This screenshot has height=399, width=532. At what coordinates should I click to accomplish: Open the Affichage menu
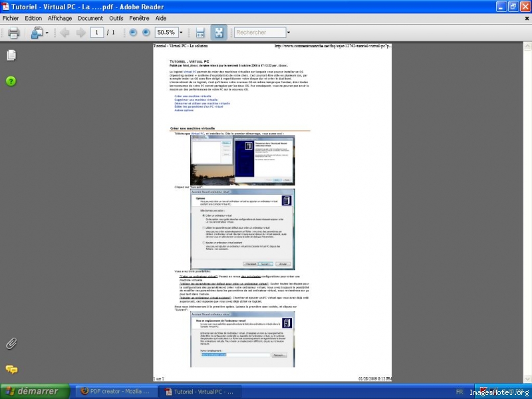click(60, 19)
